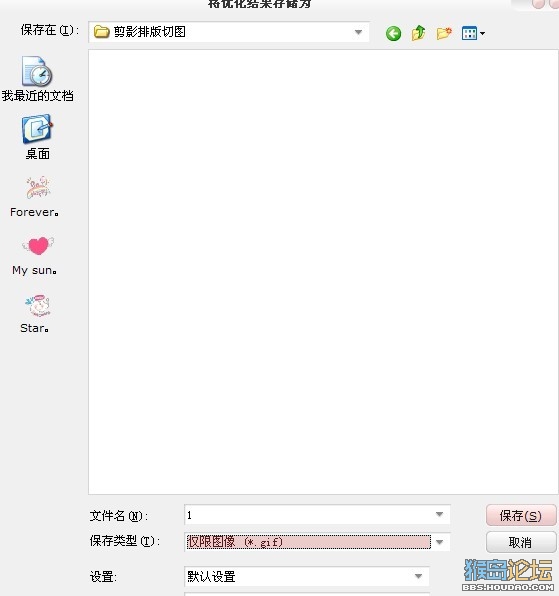Screen dimensions: 559x596
Task: Click the 取消 cancel button
Action: tap(521, 542)
